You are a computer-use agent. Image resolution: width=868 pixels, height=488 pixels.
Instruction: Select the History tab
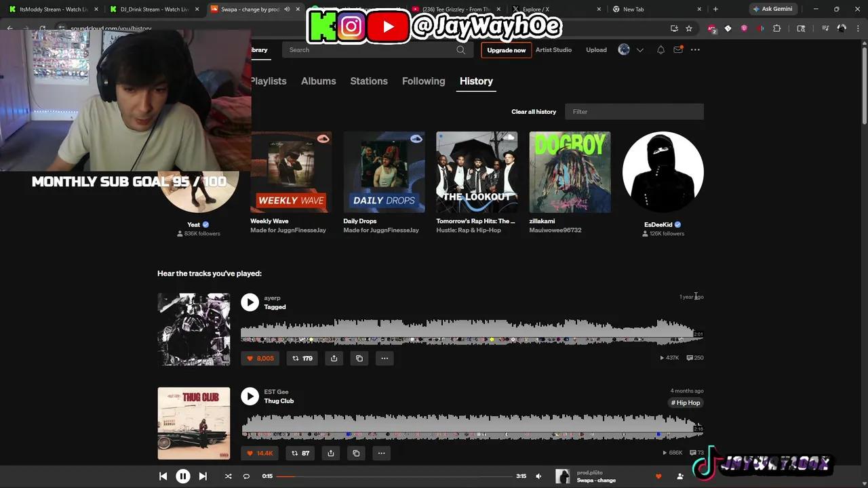476,81
